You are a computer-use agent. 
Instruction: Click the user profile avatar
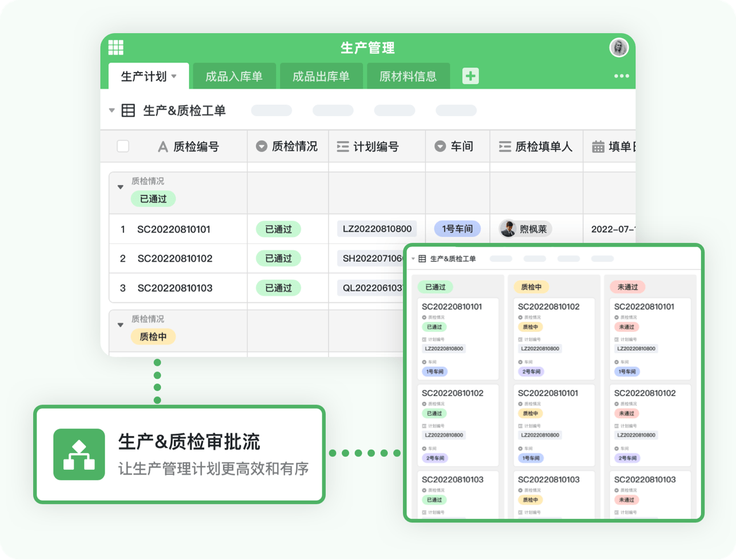618,47
